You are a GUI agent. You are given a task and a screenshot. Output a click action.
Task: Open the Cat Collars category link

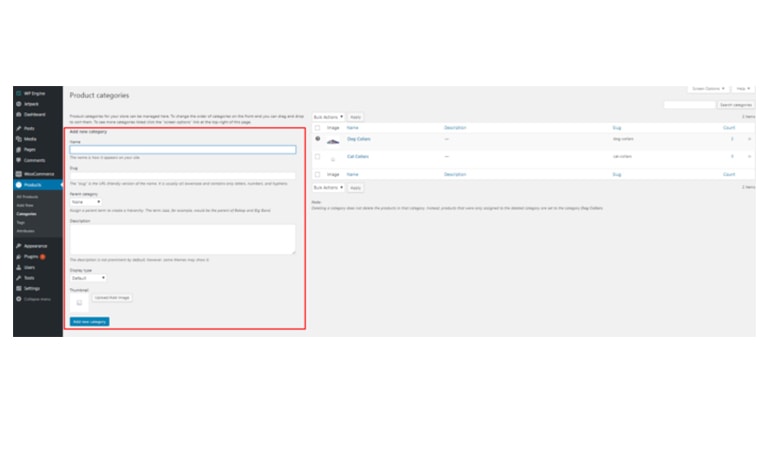coord(358,157)
